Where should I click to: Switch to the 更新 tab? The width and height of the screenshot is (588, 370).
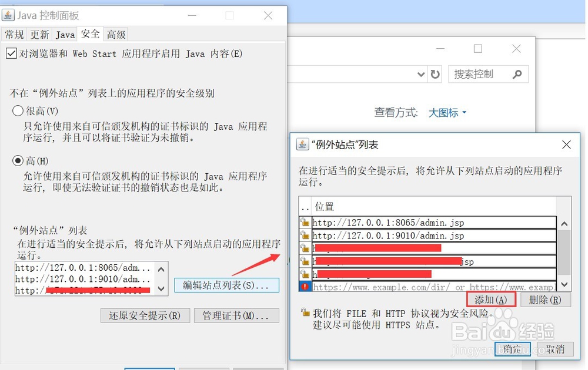click(40, 35)
